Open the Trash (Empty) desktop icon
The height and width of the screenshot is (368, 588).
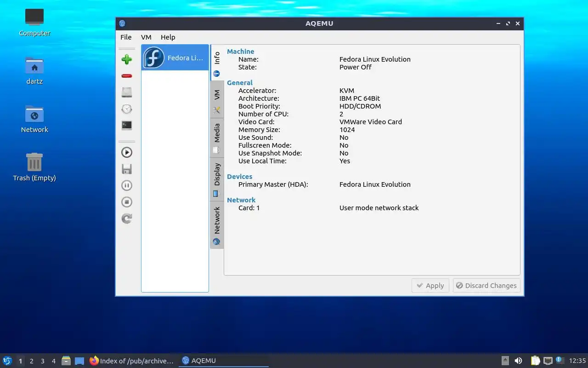pos(34,167)
